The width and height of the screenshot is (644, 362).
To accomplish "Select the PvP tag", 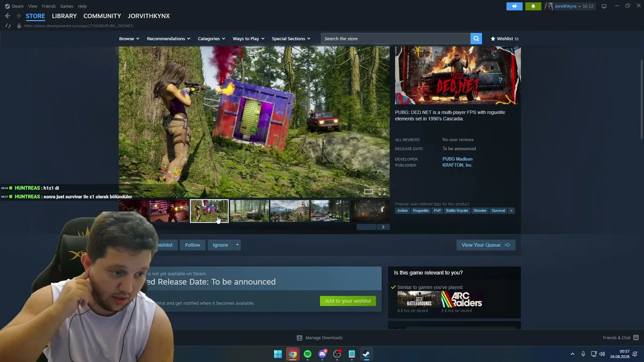I will coord(437,211).
